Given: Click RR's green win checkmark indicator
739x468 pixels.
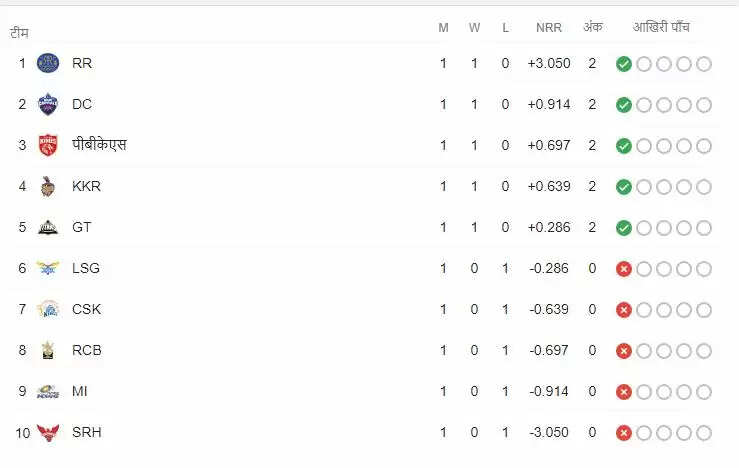Looking at the screenshot, I should click(624, 64).
